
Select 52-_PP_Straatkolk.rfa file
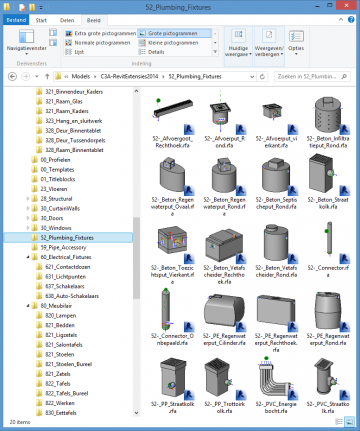172,386
